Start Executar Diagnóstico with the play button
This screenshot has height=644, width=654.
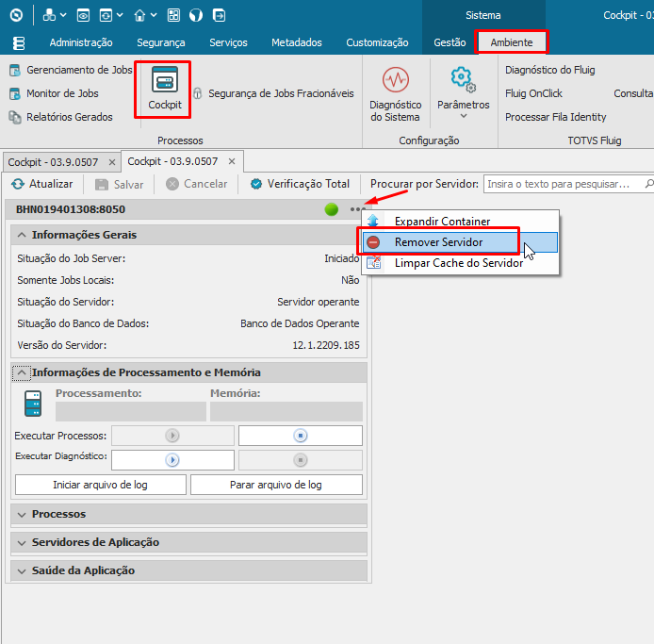click(x=172, y=460)
